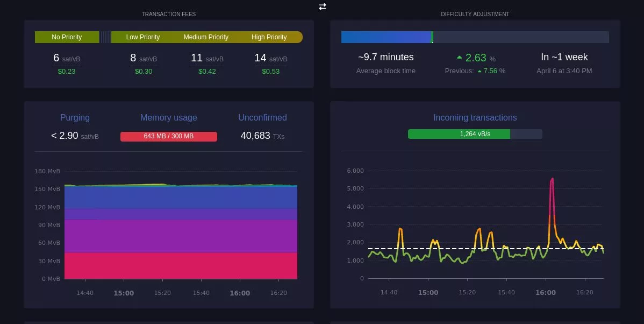This screenshot has width=644, height=324.
Task: Click the $0.53 High Priority price
Action: 270,71
